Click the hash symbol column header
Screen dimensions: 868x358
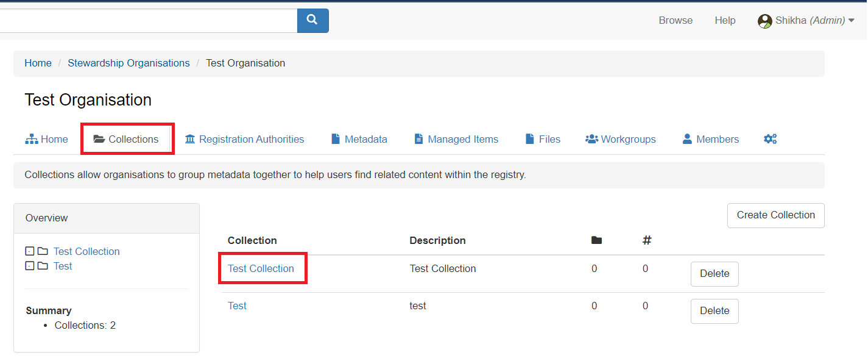click(647, 240)
